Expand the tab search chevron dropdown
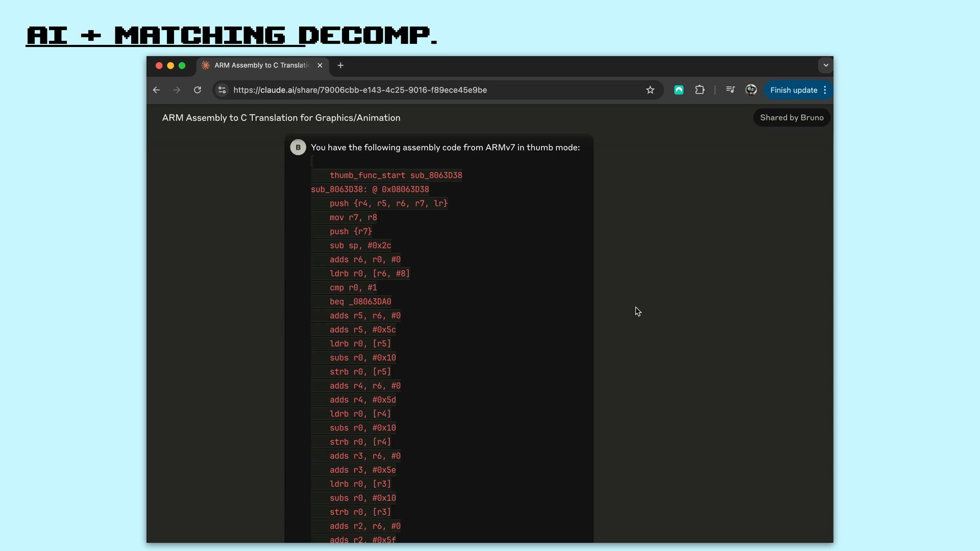 pyautogui.click(x=825, y=65)
